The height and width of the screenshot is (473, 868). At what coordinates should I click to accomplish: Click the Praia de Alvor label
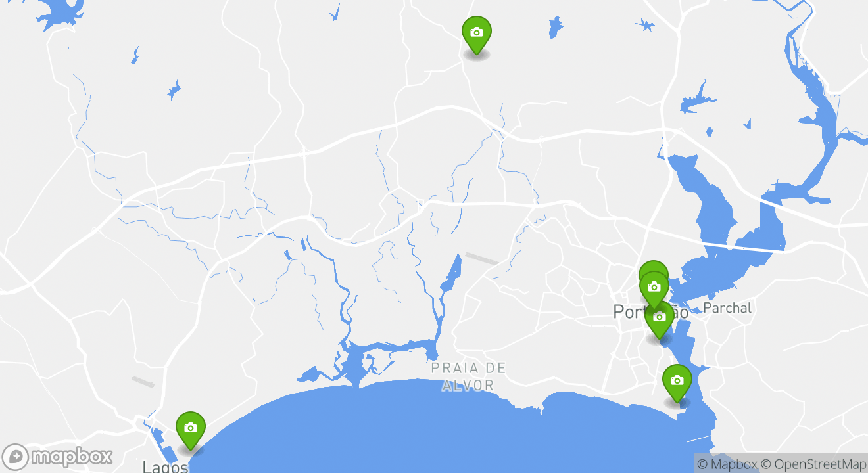pos(468,377)
